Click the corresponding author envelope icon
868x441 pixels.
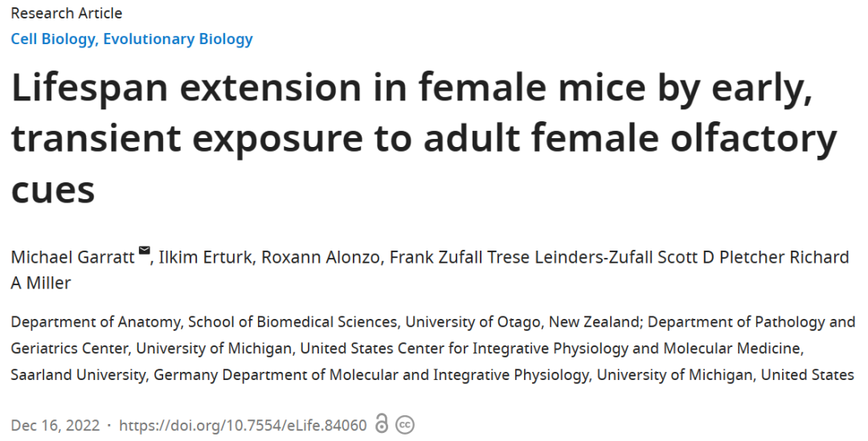(145, 252)
